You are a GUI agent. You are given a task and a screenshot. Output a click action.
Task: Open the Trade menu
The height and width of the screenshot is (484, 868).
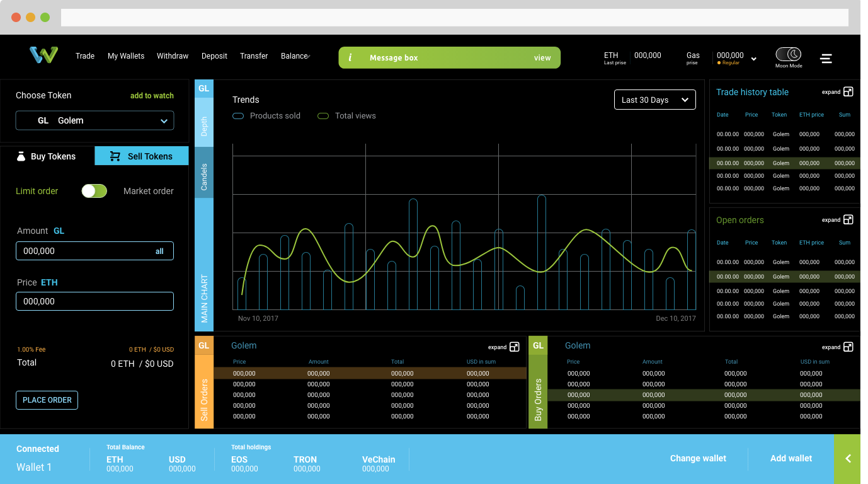[85, 56]
